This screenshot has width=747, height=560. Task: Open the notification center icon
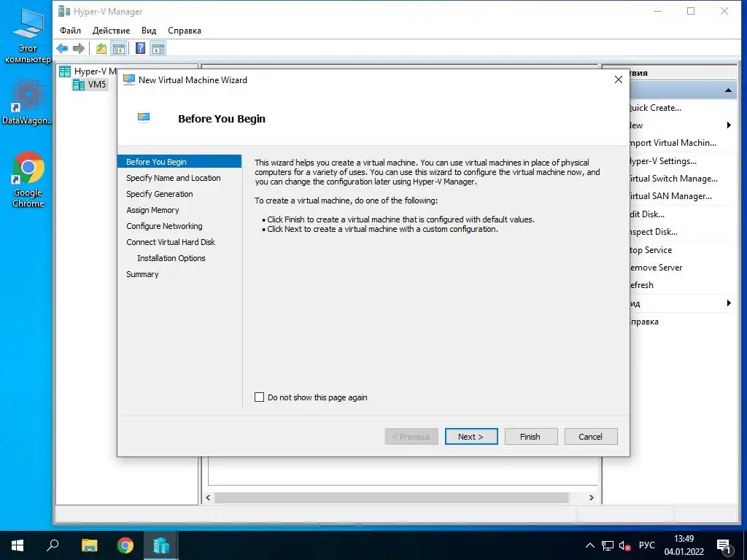(x=724, y=546)
